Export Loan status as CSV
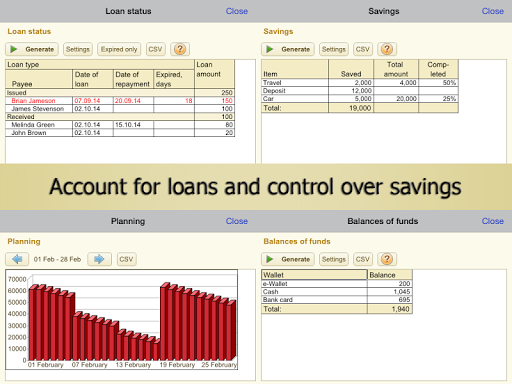This screenshot has height=384, width=512. point(155,49)
